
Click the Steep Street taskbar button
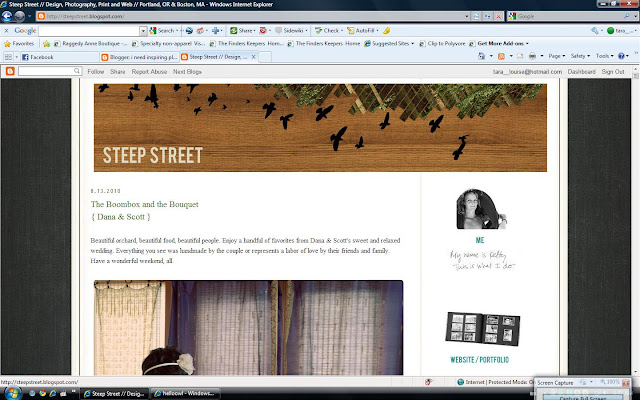tap(113, 393)
